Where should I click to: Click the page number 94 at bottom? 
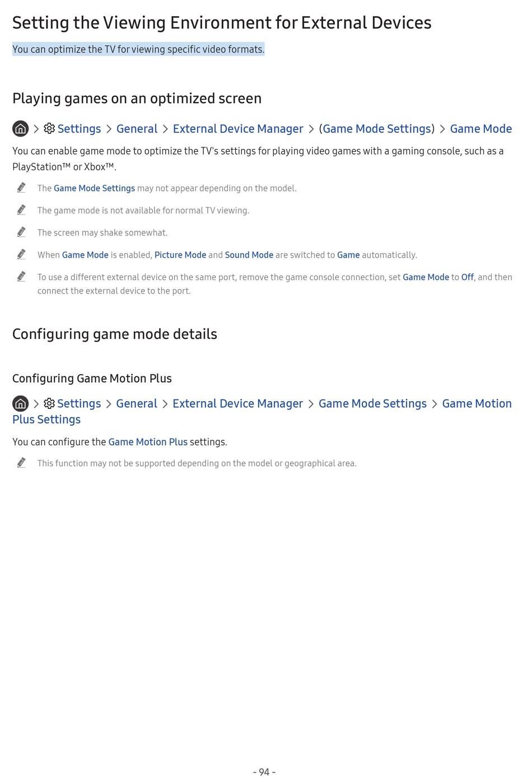tap(264, 772)
